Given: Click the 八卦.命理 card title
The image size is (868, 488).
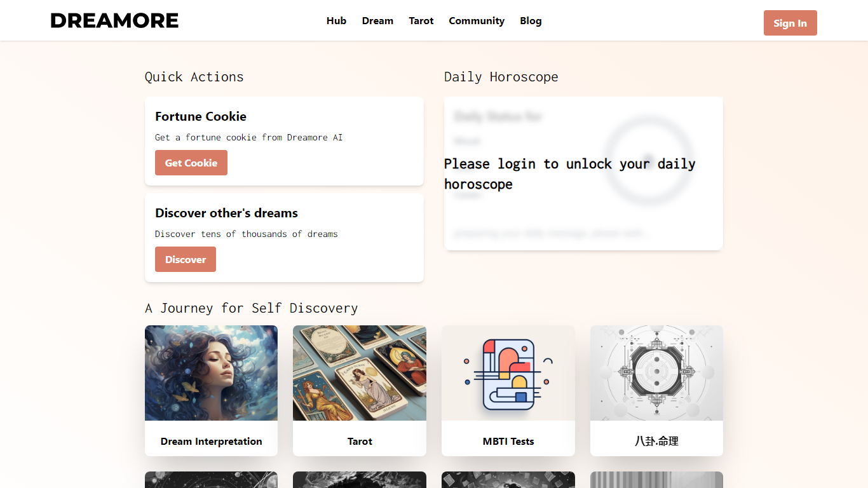Looking at the screenshot, I should [x=656, y=441].
